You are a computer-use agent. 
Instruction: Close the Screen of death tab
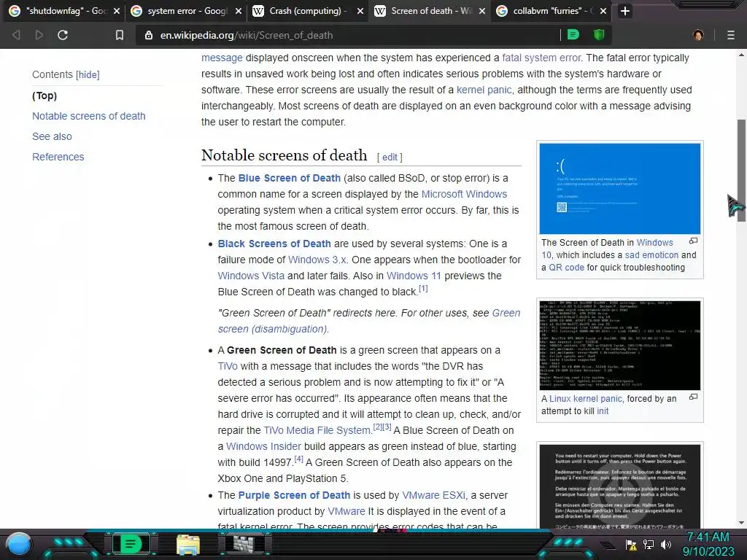482,11
